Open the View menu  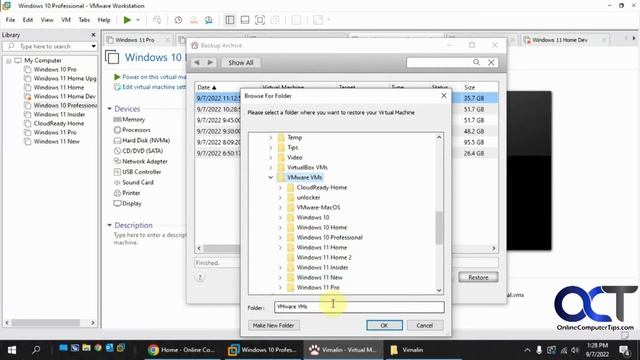tap(47, 20)
